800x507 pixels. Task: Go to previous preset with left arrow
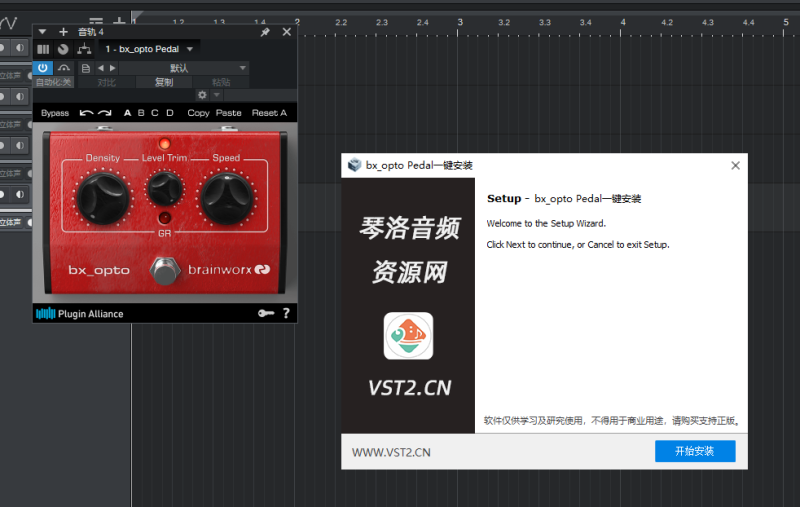(x=101, y=68)
